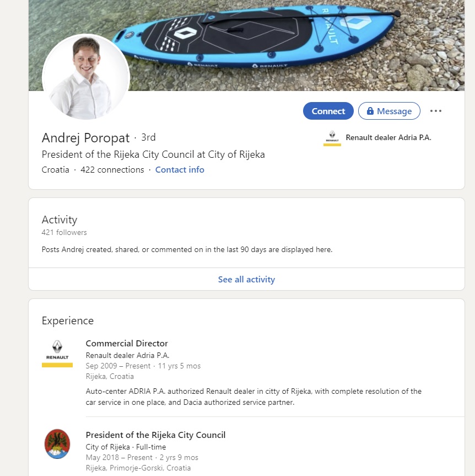This screenshot has height=476, width=475.
Task: Open the Commercial Director job title
Action: [x=127, y=344]
